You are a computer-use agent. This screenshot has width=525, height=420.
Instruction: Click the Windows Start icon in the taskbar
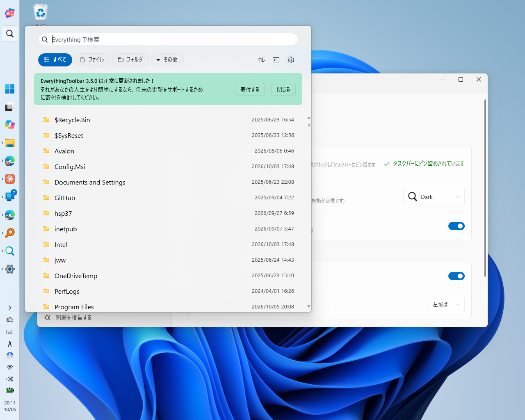point(10,89)
